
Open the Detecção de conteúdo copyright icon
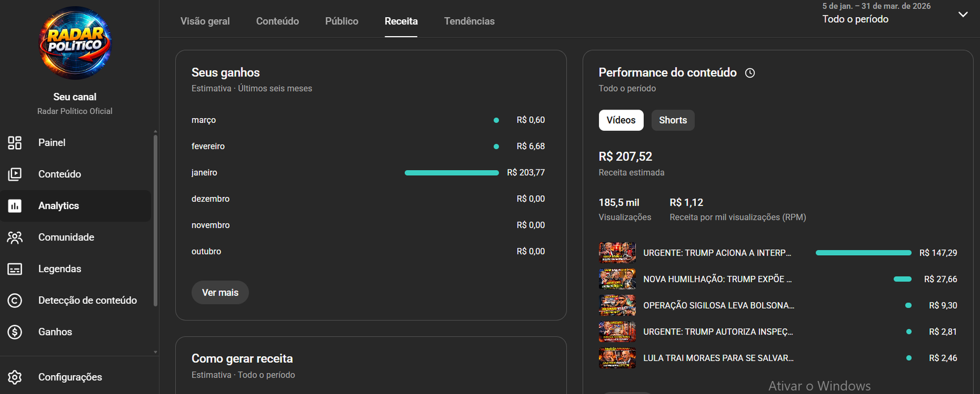pyautogui.click(x=15, y=300)
